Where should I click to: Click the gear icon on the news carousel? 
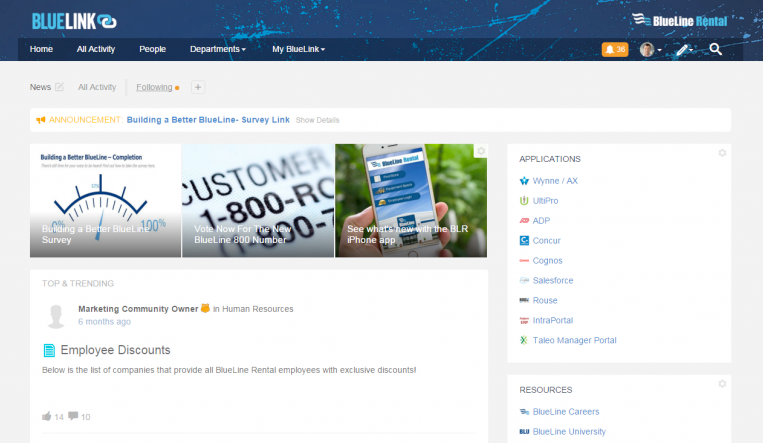pyautogui.click(x=481, y=151)
